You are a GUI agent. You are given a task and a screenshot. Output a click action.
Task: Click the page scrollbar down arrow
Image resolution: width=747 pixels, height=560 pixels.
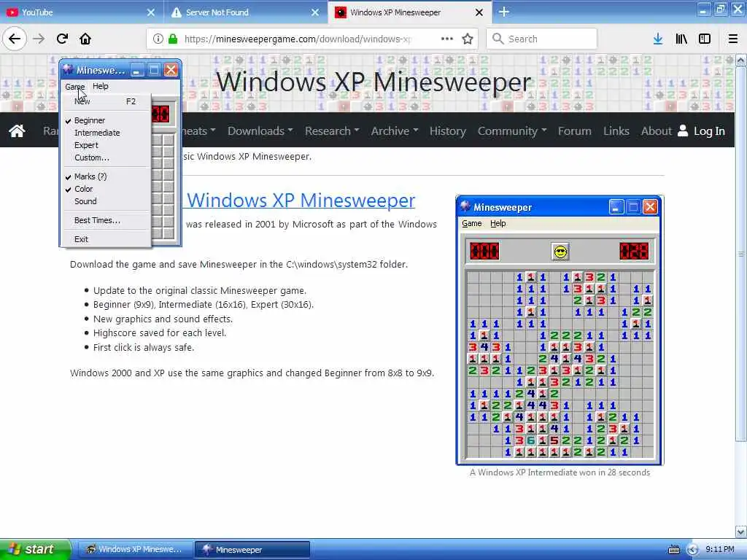pyautogui.click(x=741, y=532)
